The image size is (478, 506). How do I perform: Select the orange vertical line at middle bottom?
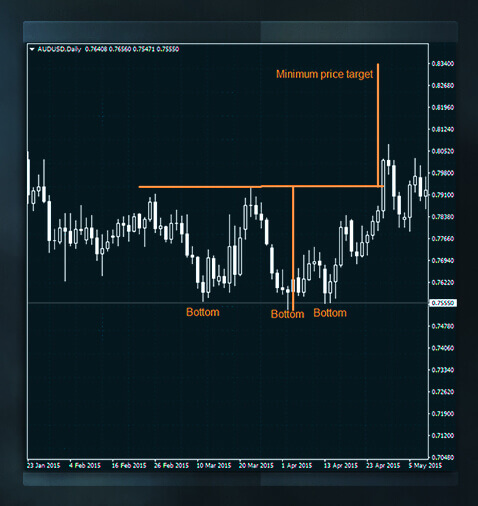[293, 249]
